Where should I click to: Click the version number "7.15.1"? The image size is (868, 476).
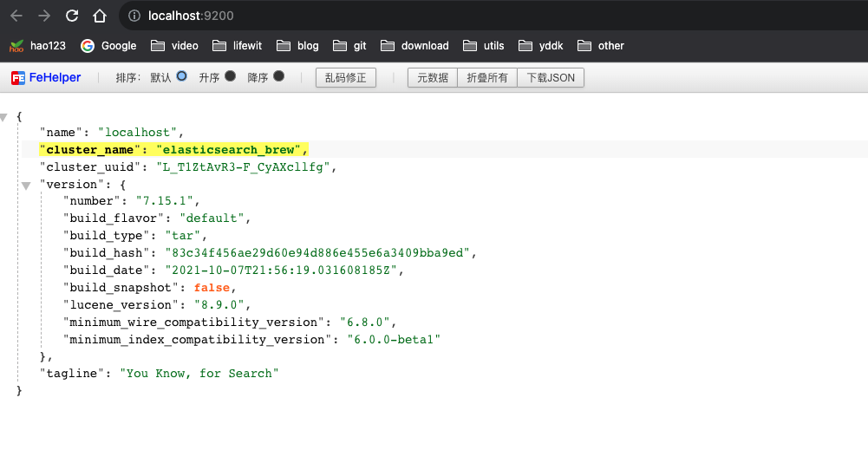click(x=165, y=201)
